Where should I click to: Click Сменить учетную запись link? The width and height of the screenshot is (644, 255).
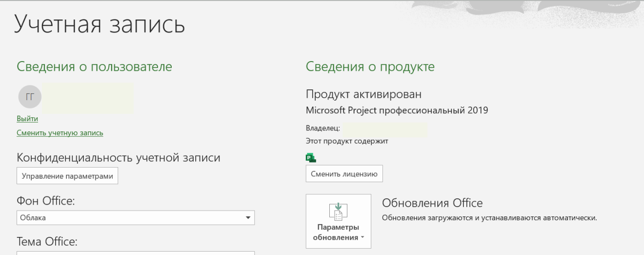click(60, 133)
